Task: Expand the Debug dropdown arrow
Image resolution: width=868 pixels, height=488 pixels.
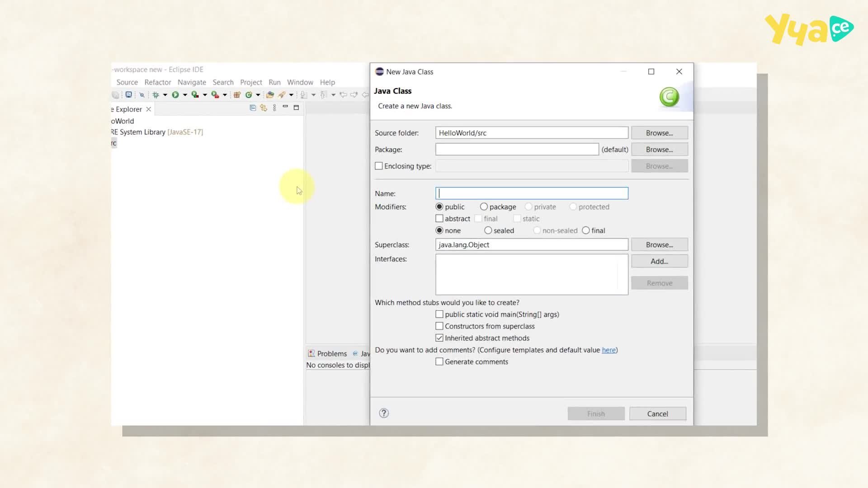Action: (165, 95)
